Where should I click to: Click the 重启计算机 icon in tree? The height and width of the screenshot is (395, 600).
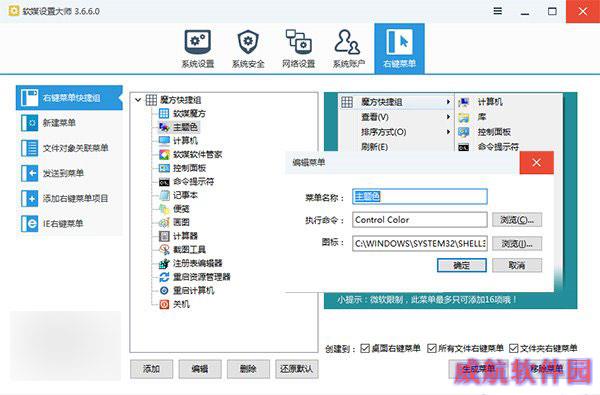click(164, 291)
